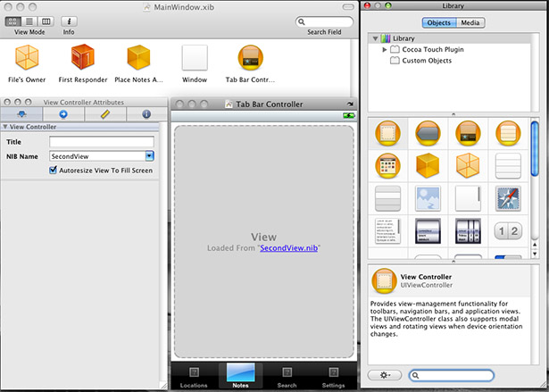Uncheck Autoresize View To Fill Screen
This screenshot has width=549, height=392.
coord(53,171)
